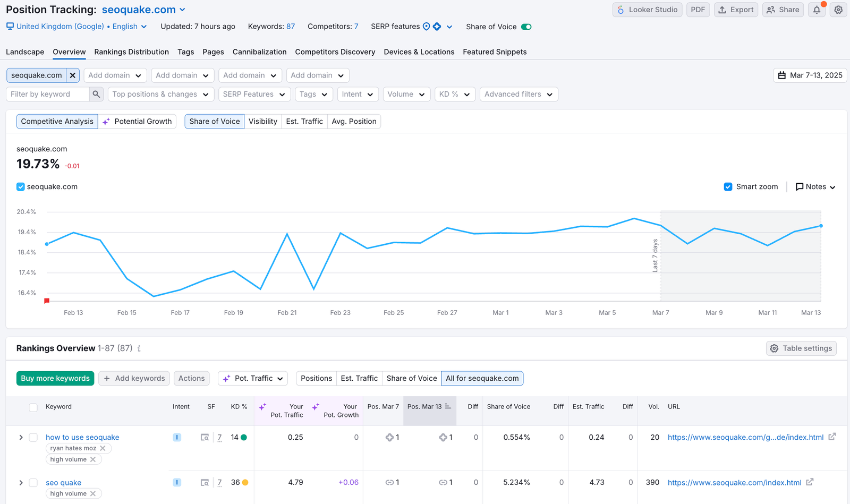Open the Advanced filters dropdown
850x504 pixels.
(518, 94)
